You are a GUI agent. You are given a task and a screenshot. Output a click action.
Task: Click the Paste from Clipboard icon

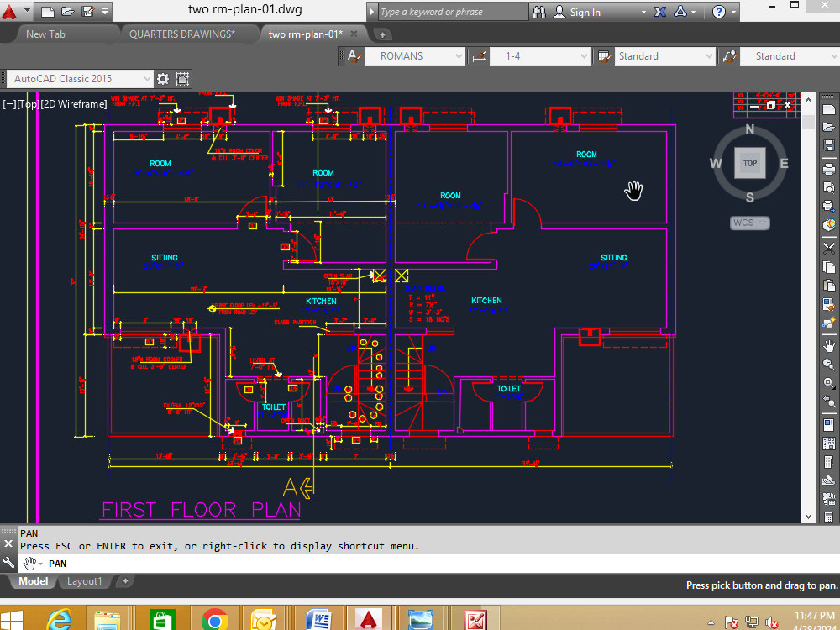pyautogui.click(x=830, y=285)
